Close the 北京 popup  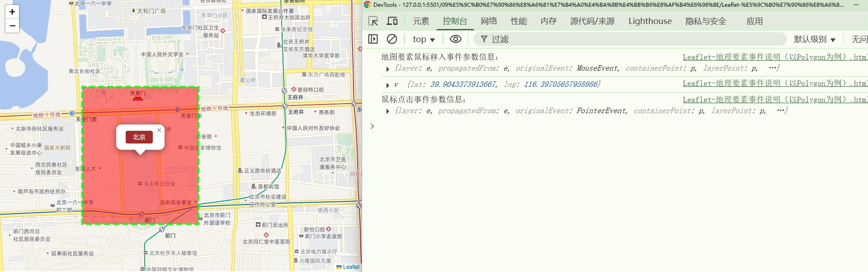click(159, 130)
